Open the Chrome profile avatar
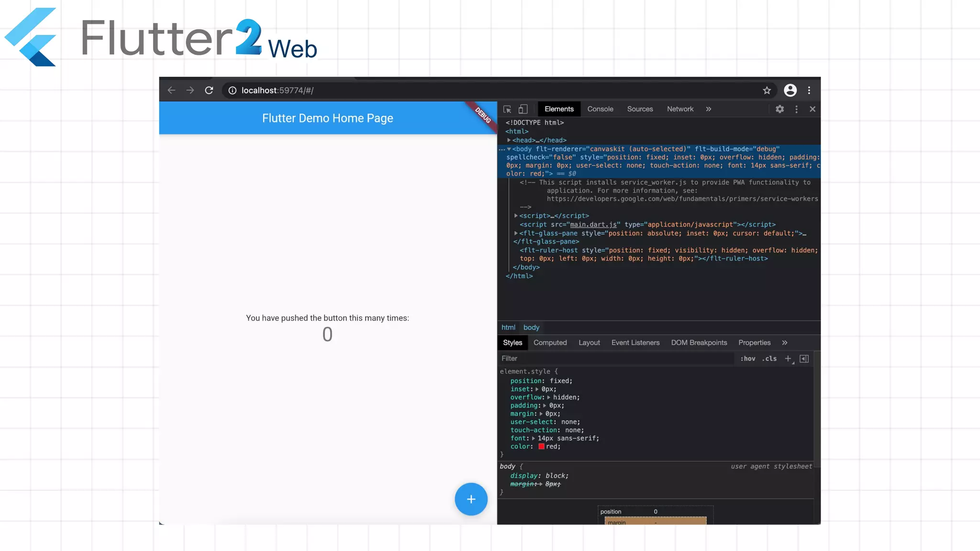The height and width of the screenshot is (551, 980). (x=790, y=90)
